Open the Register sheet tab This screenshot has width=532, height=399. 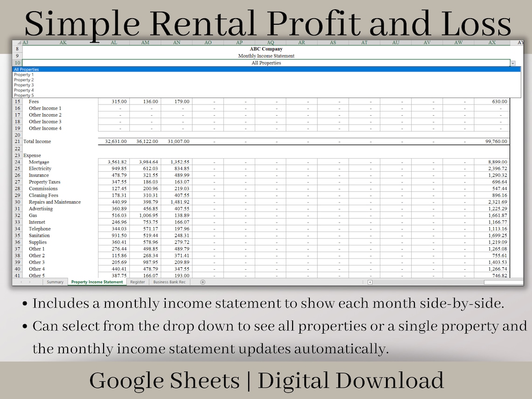[137, 282]
